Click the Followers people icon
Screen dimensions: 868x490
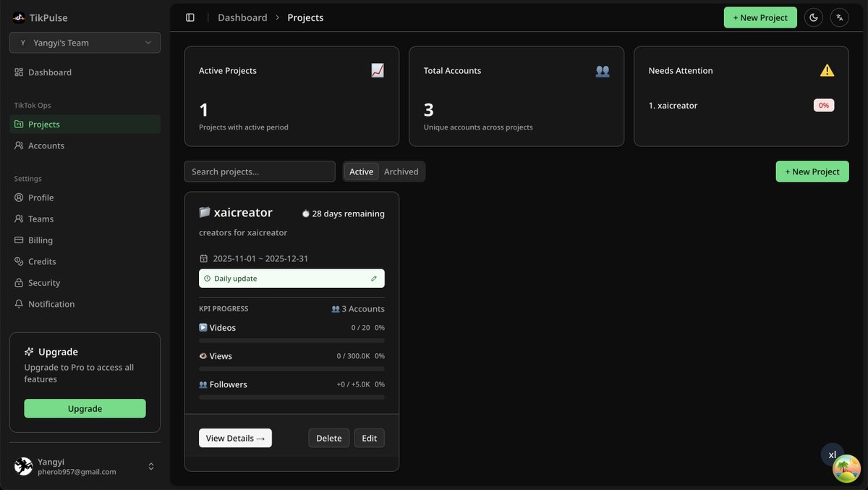pos(203,384)
